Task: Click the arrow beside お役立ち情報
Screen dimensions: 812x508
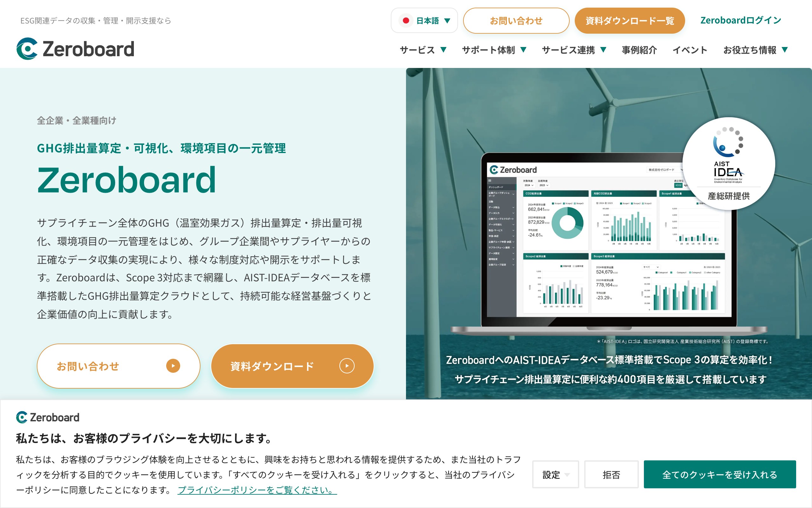Action: click(784, 50)
